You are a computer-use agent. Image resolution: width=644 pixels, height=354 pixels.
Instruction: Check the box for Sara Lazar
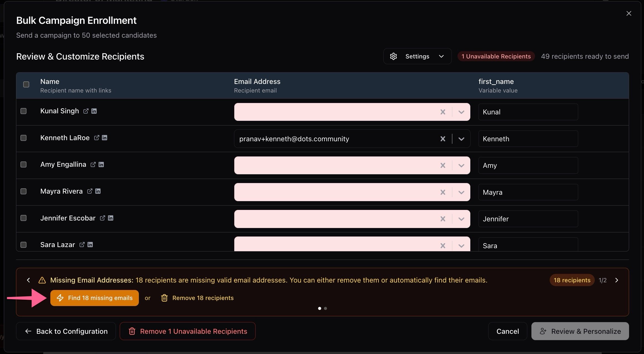click(24, 245)
